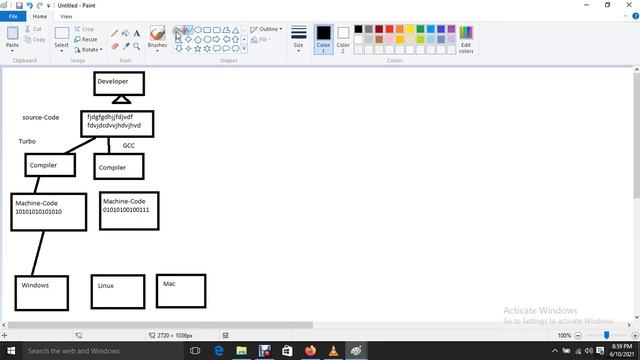Open the File menu
The width and height of the screenshot is (640, 360).
(x=13, y=16)
